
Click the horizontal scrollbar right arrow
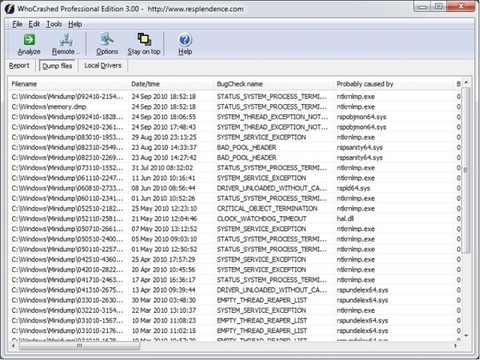[455, 346]
